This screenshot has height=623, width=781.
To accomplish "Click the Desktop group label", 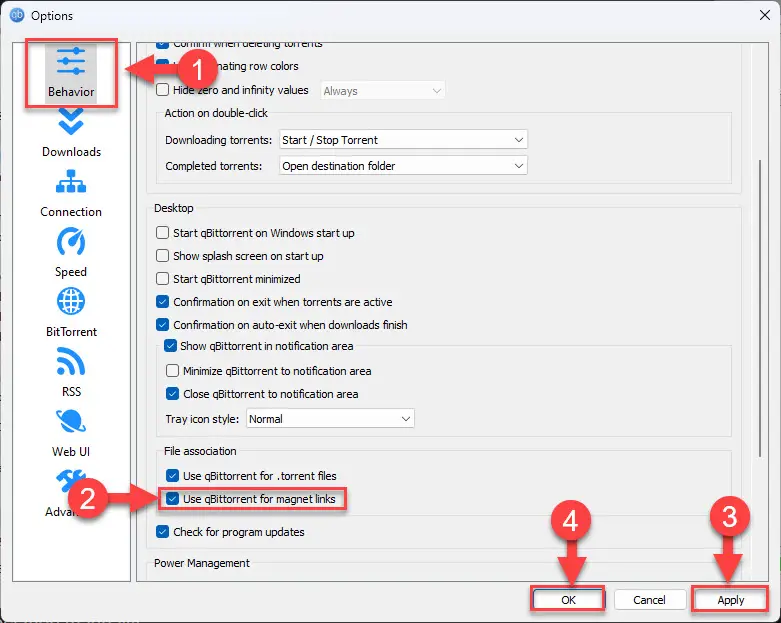I will pyautogui.click(x=173, y=208).
